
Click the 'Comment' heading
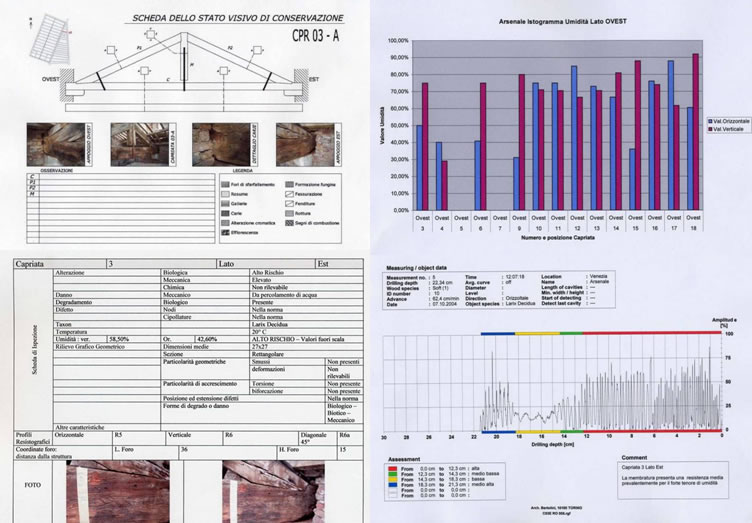tap(634, 457)
